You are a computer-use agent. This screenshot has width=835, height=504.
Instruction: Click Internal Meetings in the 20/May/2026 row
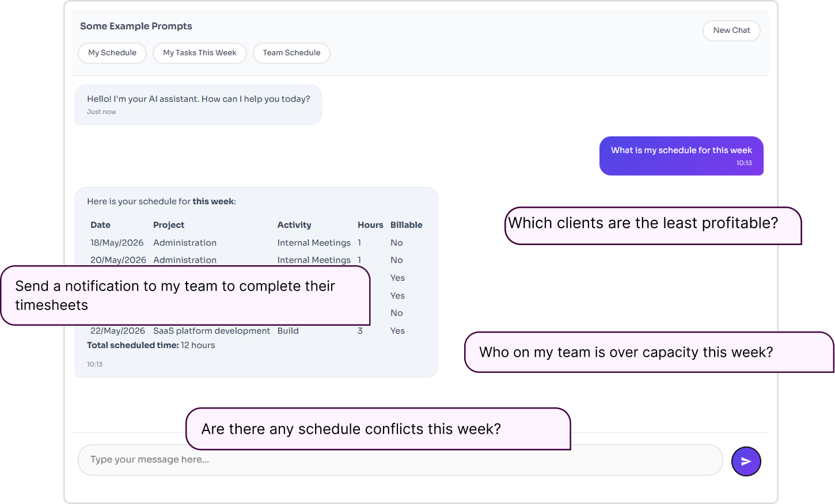[314, 260]
